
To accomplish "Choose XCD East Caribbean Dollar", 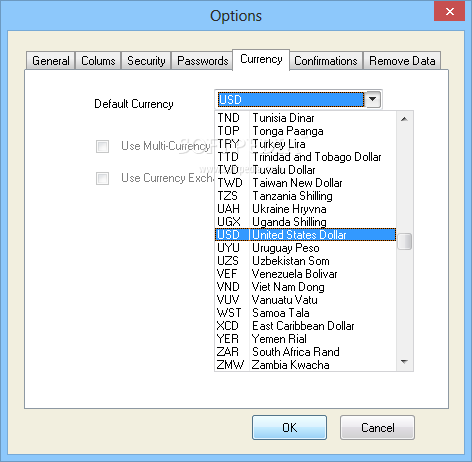I will pos(305,326).
